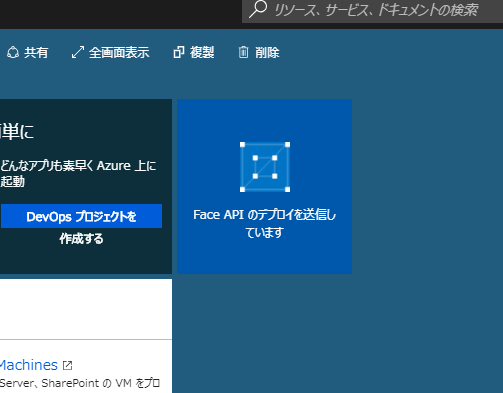Click the 共有 share bell icon

[x=13, y=53]
